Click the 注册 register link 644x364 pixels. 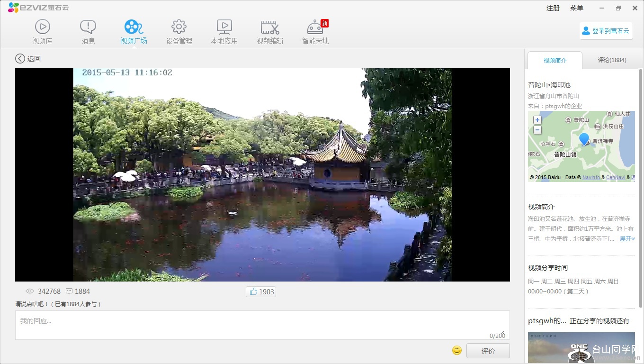[553, 8]
